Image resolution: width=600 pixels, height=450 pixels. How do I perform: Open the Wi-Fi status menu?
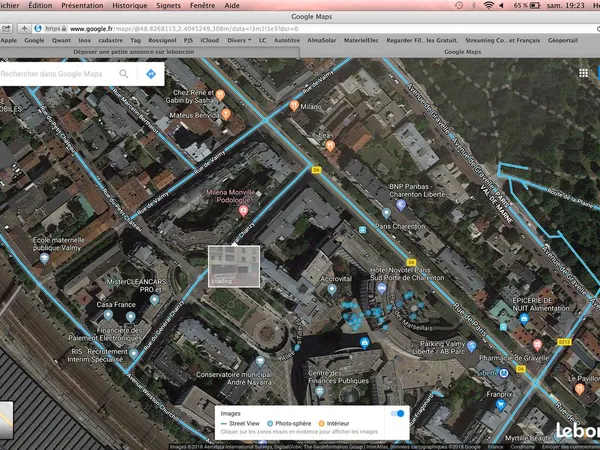[488, 5]
